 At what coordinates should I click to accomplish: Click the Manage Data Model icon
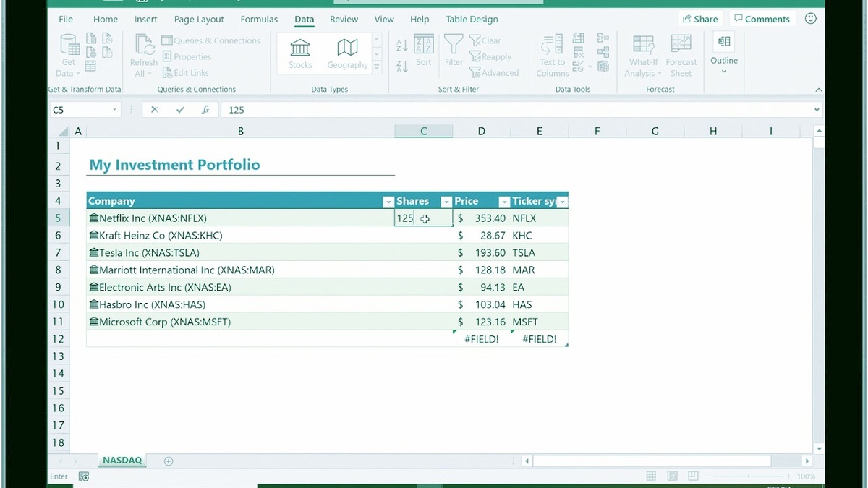[603, 67]
